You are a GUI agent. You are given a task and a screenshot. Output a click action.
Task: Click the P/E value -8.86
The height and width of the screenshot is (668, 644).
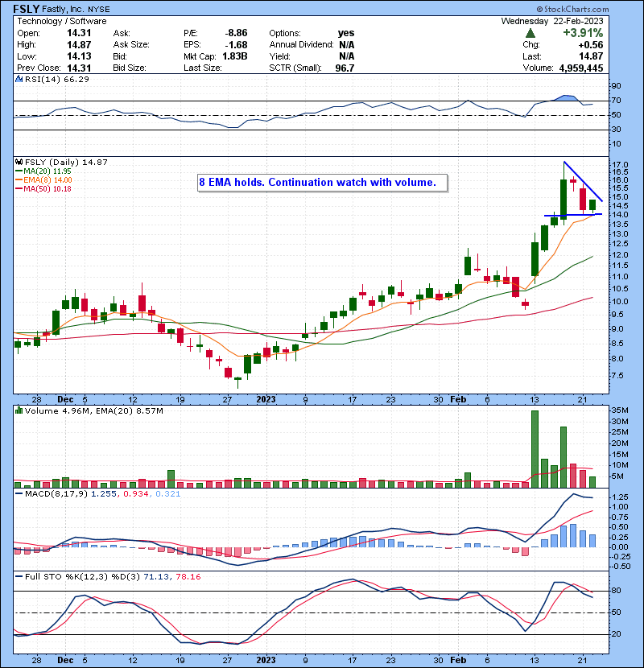[236, 33]
